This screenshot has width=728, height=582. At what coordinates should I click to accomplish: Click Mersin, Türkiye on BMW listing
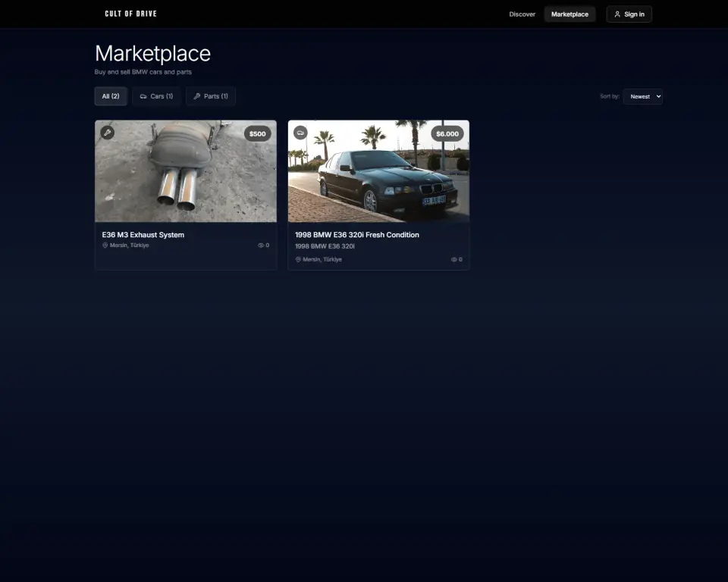(322, 259)
